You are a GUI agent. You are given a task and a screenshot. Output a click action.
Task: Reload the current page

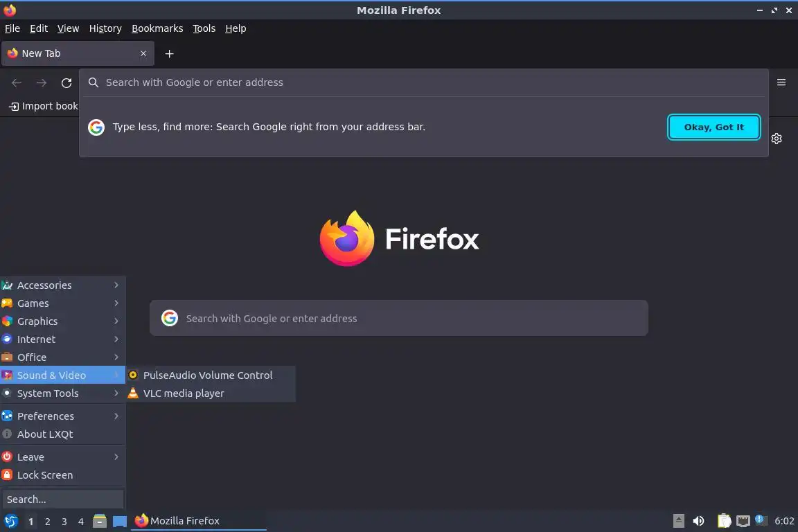(x=66, y=83)
